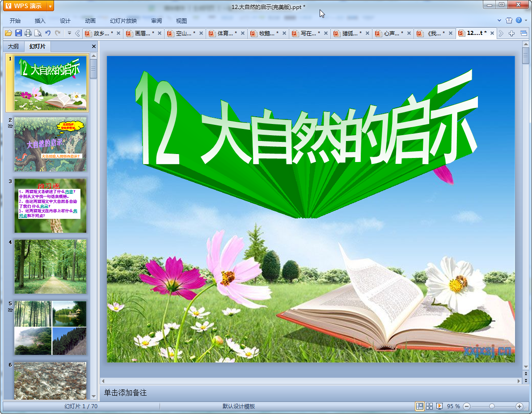Expand the arrow next to WPS 演示

pos(50,6)
